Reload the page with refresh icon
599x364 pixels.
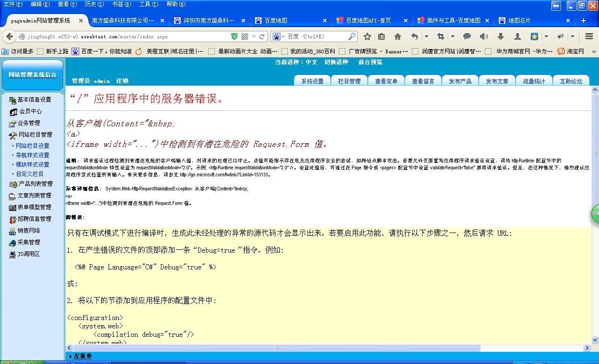point(262,36)
